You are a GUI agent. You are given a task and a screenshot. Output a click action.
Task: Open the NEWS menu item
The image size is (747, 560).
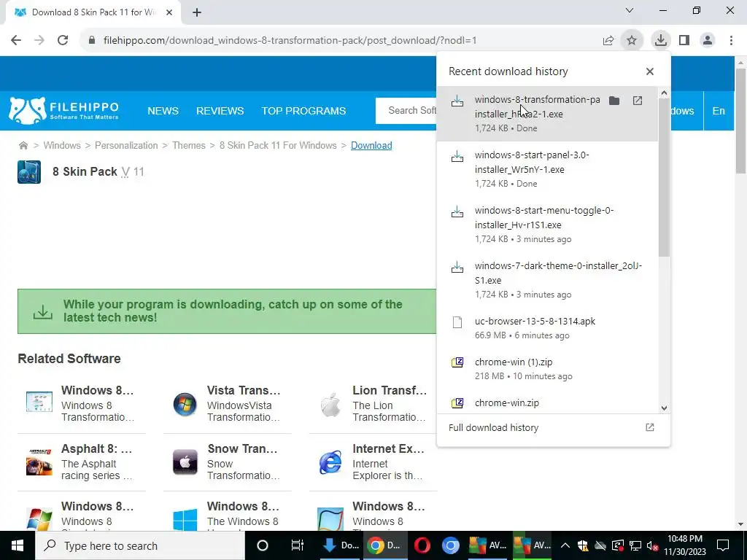[163, 111]
